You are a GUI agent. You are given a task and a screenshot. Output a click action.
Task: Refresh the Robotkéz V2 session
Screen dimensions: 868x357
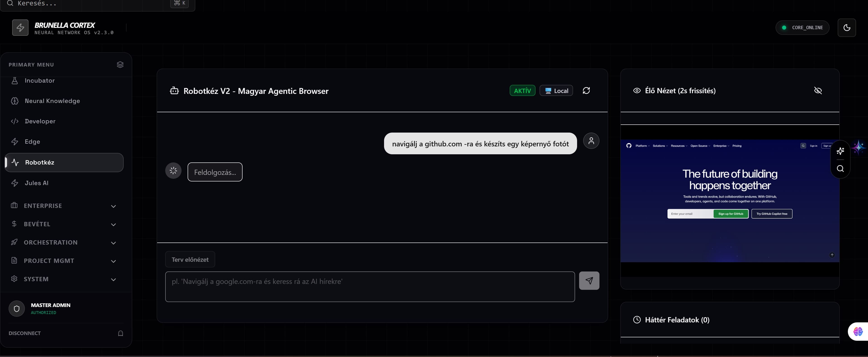click(586, 90)
